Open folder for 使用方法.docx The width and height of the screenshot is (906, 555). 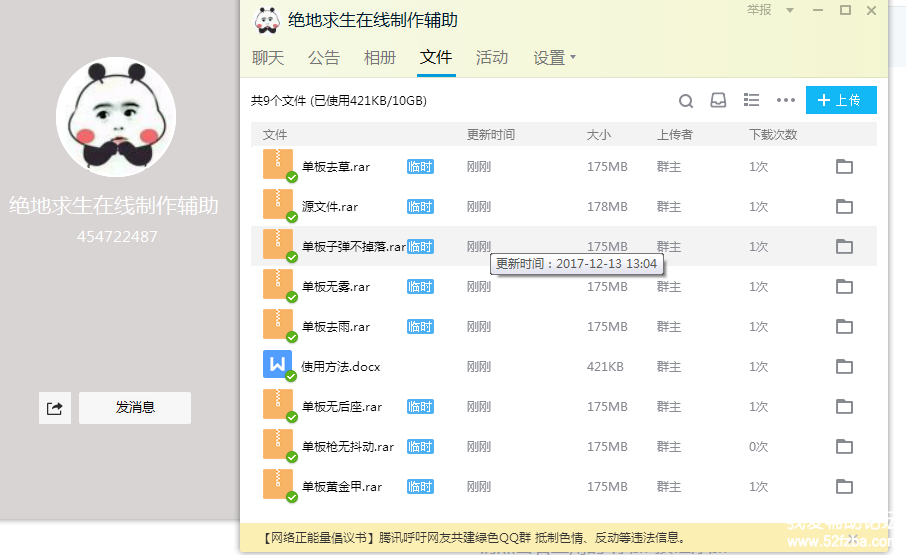point(844,367)
